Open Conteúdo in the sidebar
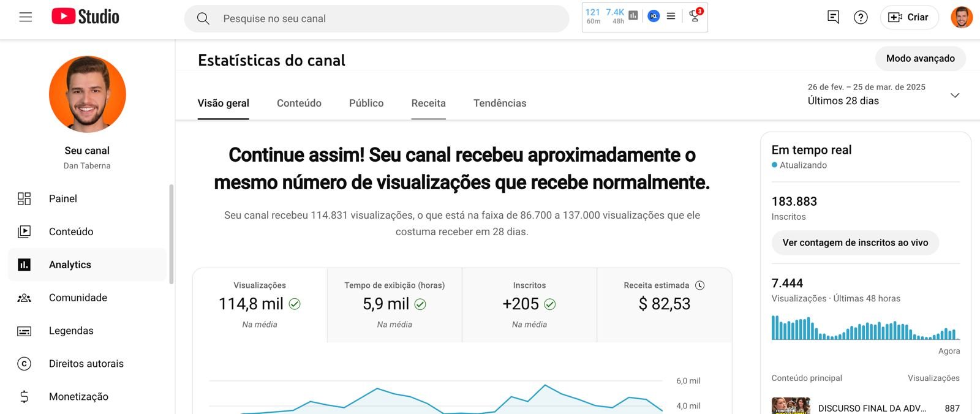The height and width of the screenshot is (414, 980). click(88, 231)
